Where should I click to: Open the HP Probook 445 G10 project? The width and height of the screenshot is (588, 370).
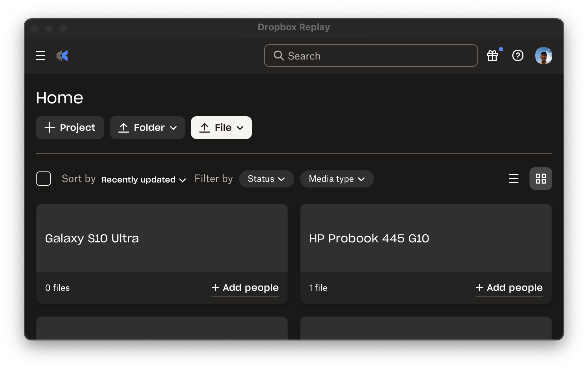coord(426,238)
